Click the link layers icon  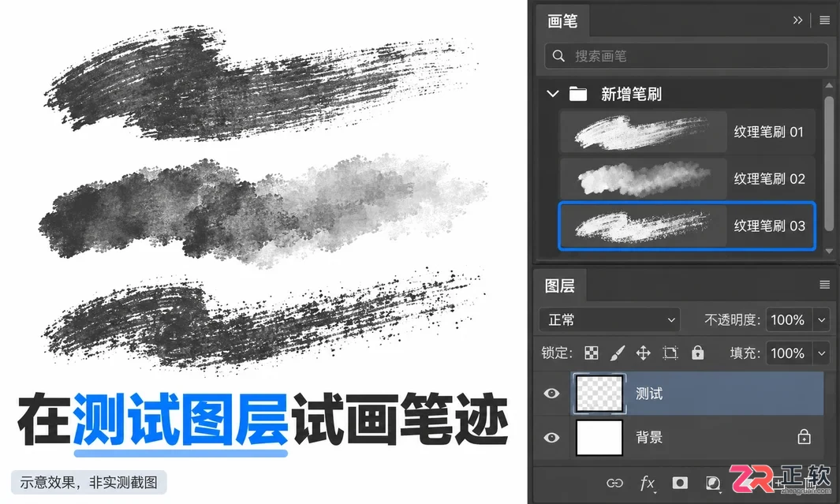coord(614,483)
